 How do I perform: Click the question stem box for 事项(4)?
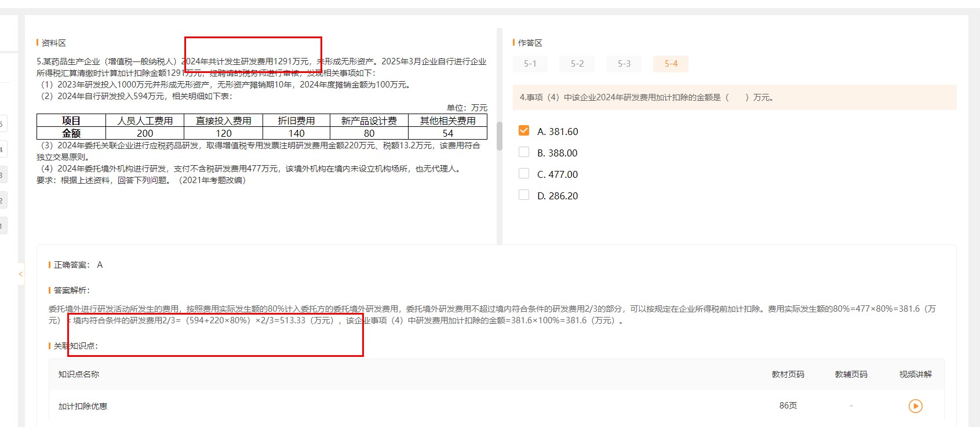[x=734, y=97]
